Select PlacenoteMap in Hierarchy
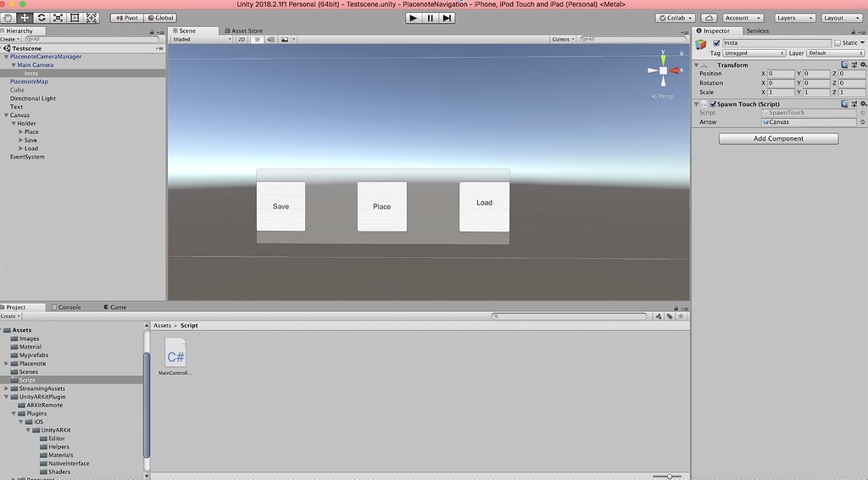This screenshot has height=480, width=868. click(x=29, y=81)
